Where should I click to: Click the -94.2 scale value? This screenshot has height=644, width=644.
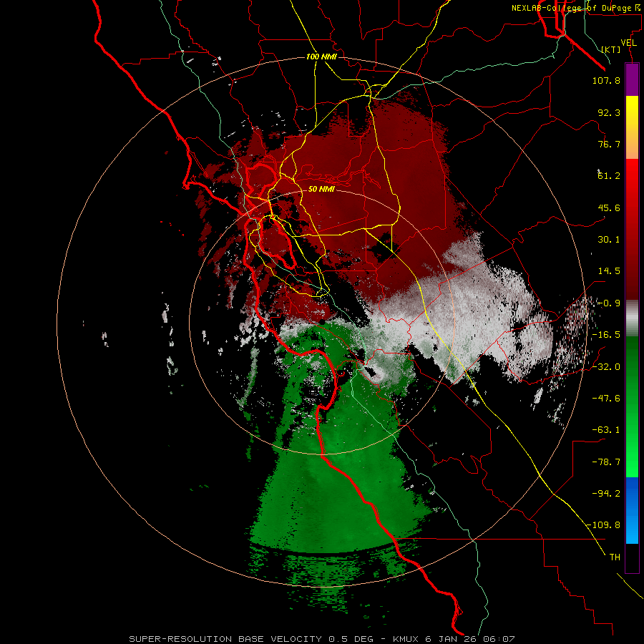pyautogui.click(x=606, y=494)
